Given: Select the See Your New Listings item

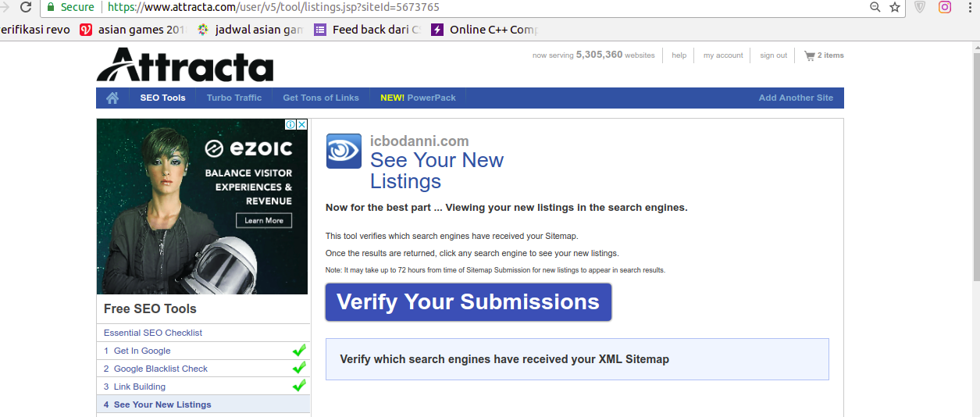Looking at the screenshot, I should coord(203,405).
